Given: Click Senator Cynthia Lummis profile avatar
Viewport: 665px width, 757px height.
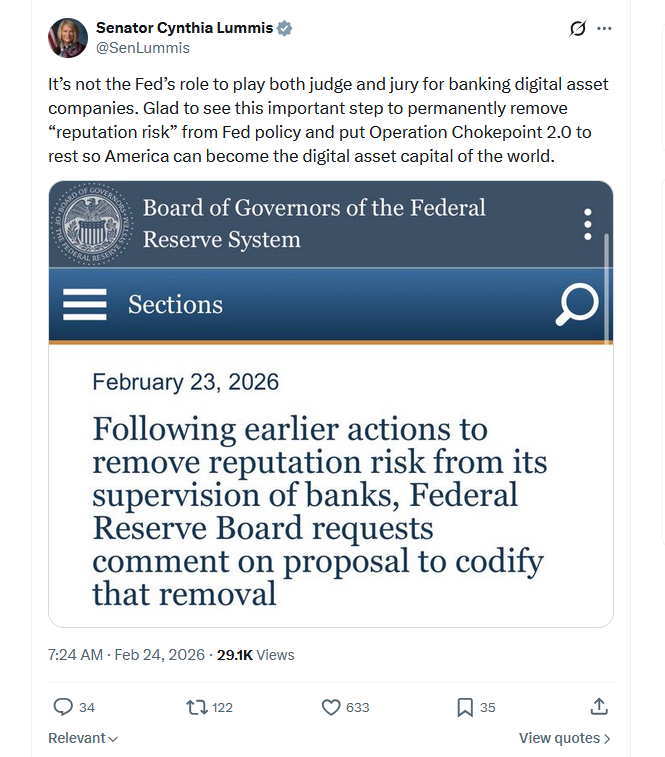Looking at the screenshot, I should pyautogui.click(x=68, y=38).
